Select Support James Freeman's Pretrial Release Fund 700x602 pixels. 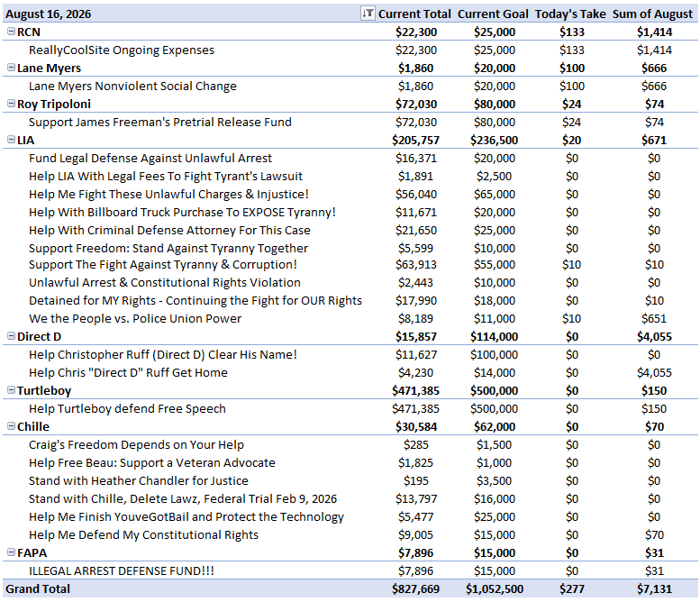coord(160,122)
